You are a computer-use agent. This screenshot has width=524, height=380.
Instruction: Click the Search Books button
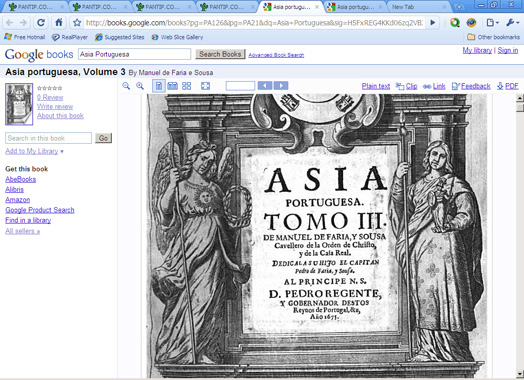click(221, 54)
